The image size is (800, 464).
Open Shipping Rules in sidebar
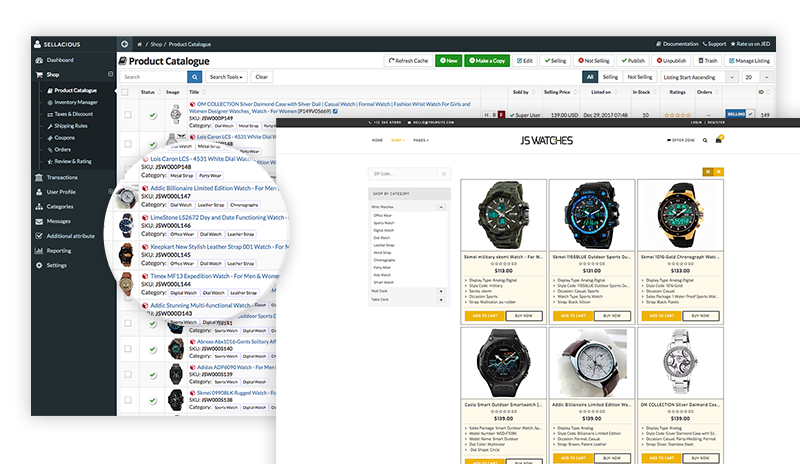(70, 126)
